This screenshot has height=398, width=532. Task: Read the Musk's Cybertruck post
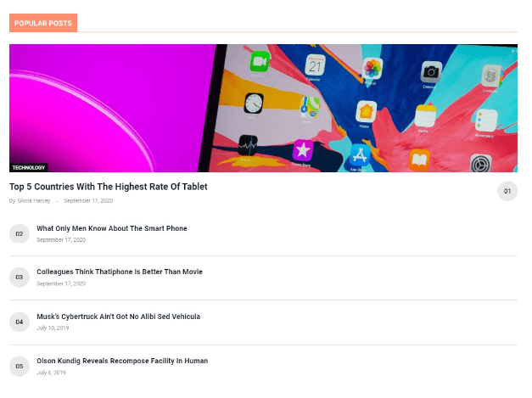pyautogui.click(x=118, y=317)
